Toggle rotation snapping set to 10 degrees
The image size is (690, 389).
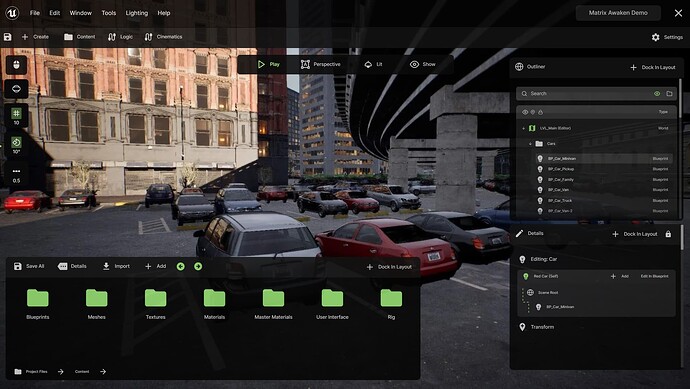click(x=16, y=145)
